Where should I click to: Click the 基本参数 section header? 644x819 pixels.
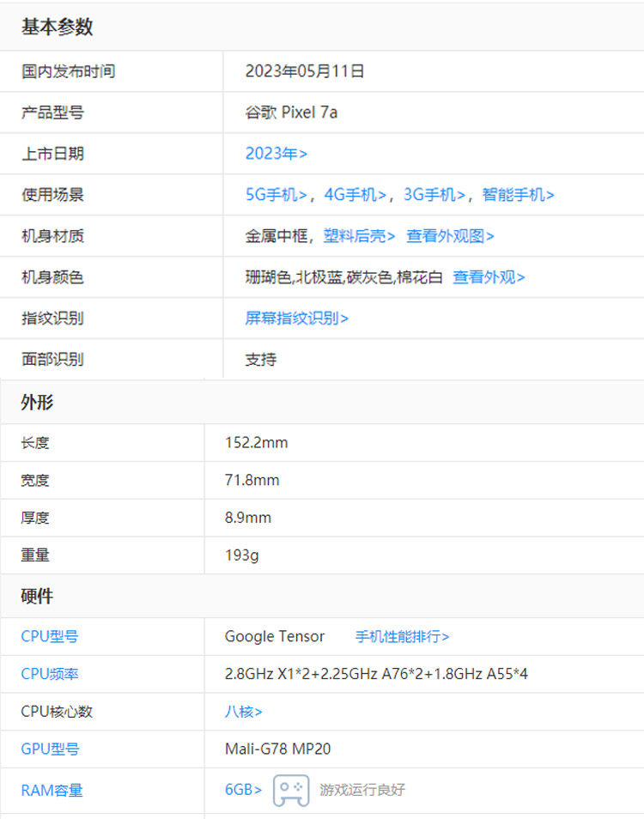point(57,27)
